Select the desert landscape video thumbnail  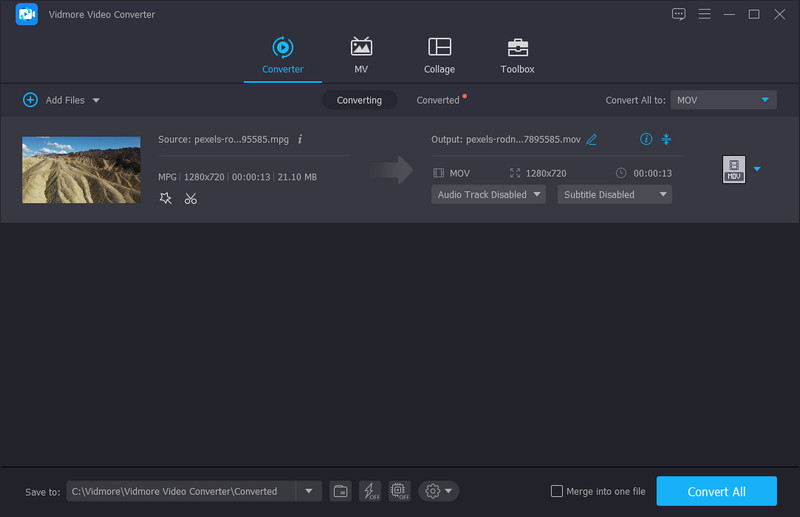[81, 170]
